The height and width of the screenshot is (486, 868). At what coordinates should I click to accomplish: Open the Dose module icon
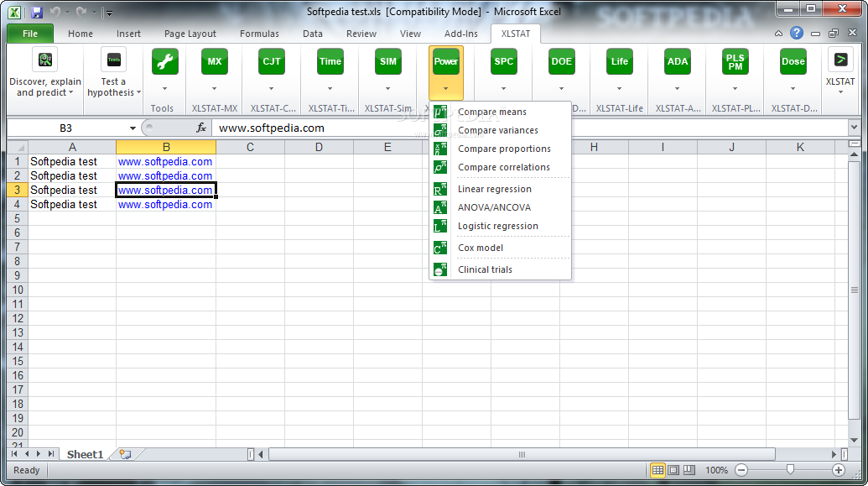pyautogui.click(x=793, y=61)
